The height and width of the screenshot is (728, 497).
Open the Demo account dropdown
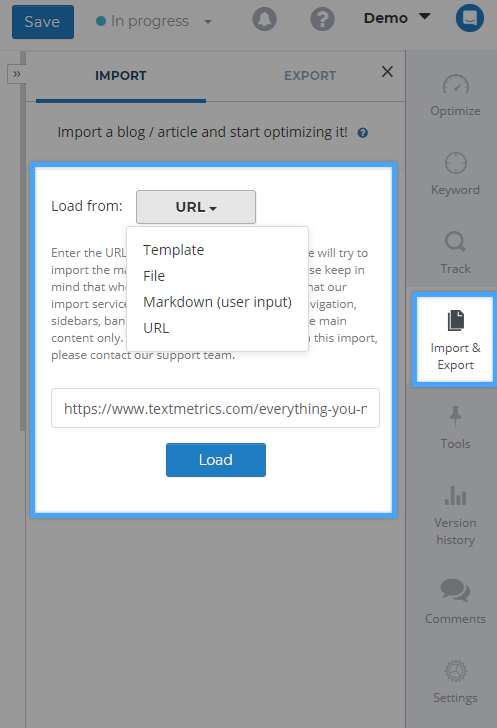tap(397, 18)
